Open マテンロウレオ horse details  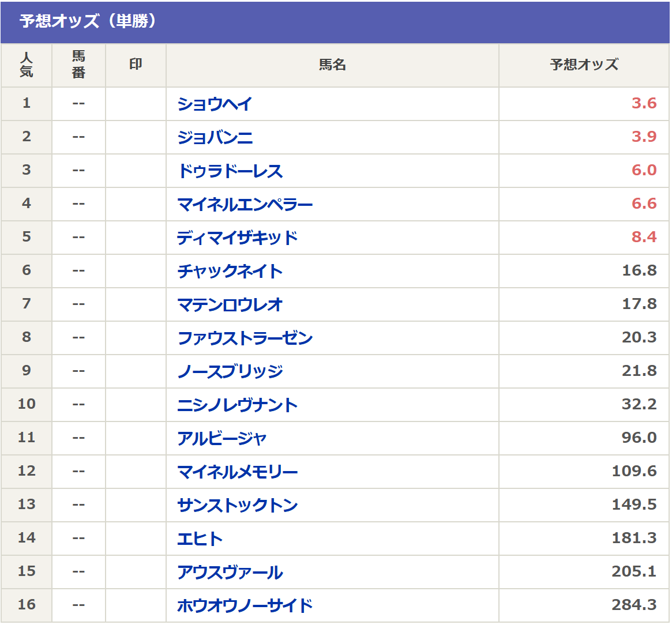(230, 304)
